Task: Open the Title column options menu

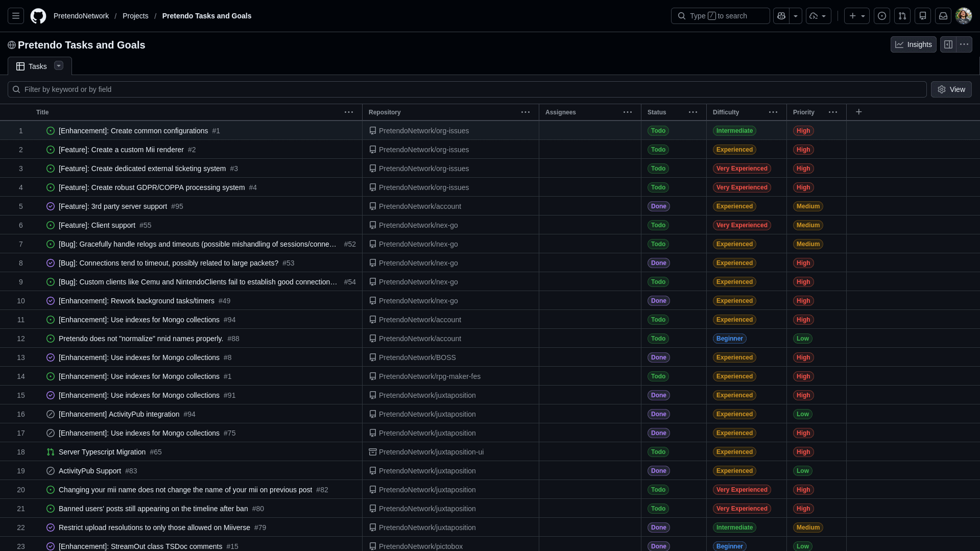Action: pyautogui.click(x=349, y=112)
